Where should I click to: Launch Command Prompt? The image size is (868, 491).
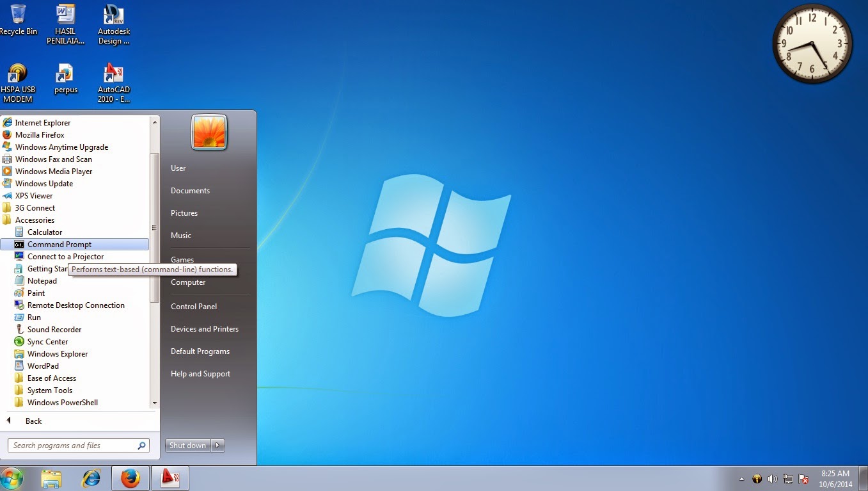pos(75,245)
